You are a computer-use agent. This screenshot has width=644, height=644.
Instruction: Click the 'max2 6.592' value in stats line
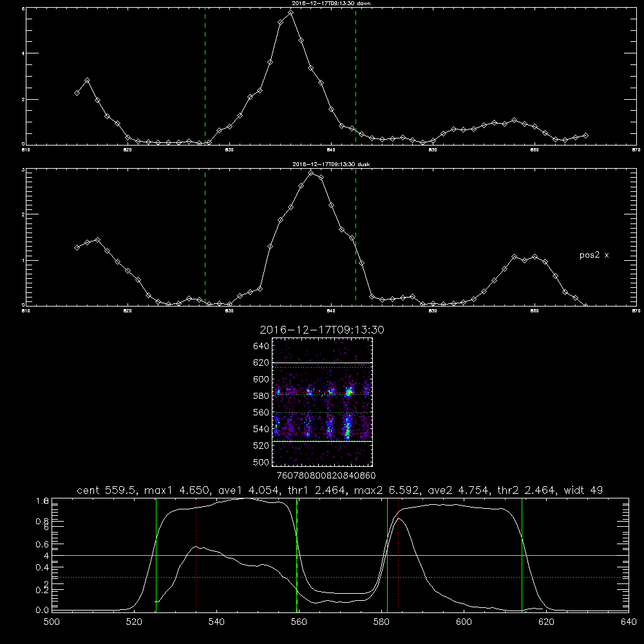(386, 490)
